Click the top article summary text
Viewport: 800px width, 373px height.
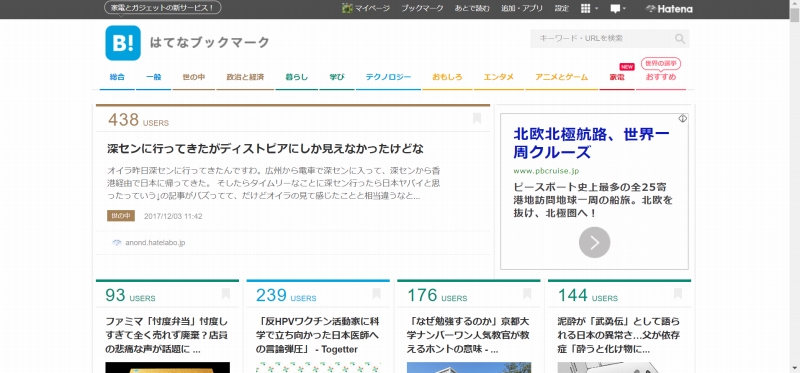[274, 183]
